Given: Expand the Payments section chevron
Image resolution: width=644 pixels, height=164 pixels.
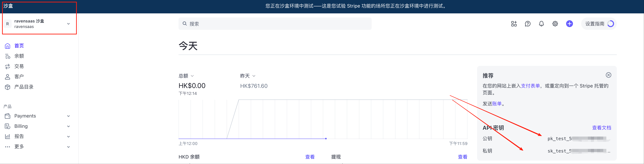Looking at the screenshot, I should click(x=68, y=116).
